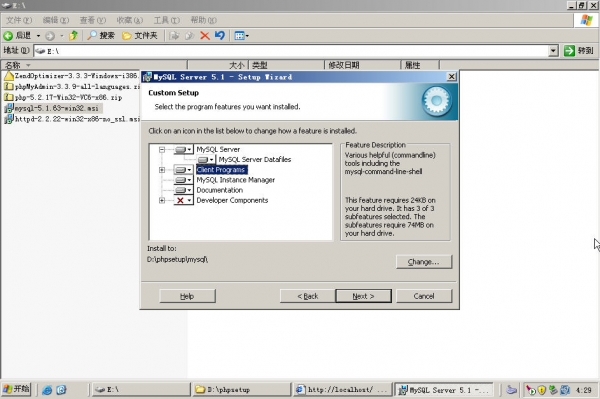Select the httpd-2.2.22-win32-x86-no_ssl.msi file
Viewport: 600px width, 399px height.
point(72,119)
